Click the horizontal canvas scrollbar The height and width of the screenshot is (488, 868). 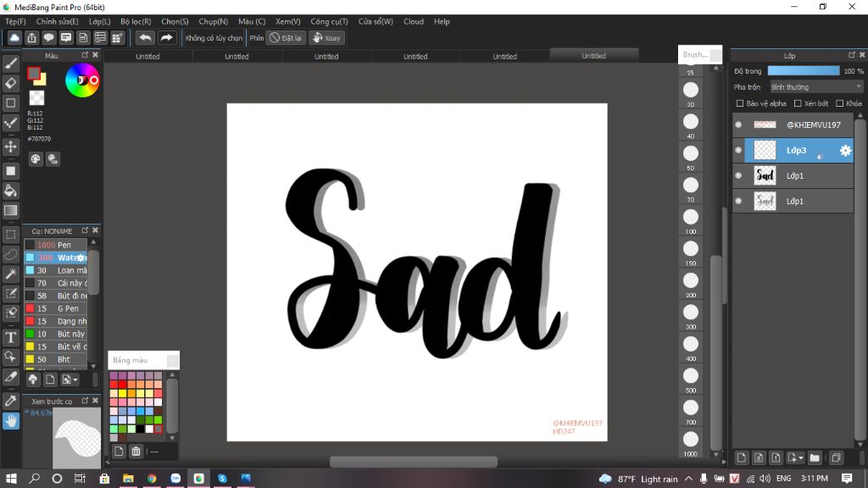click(413, 462)
